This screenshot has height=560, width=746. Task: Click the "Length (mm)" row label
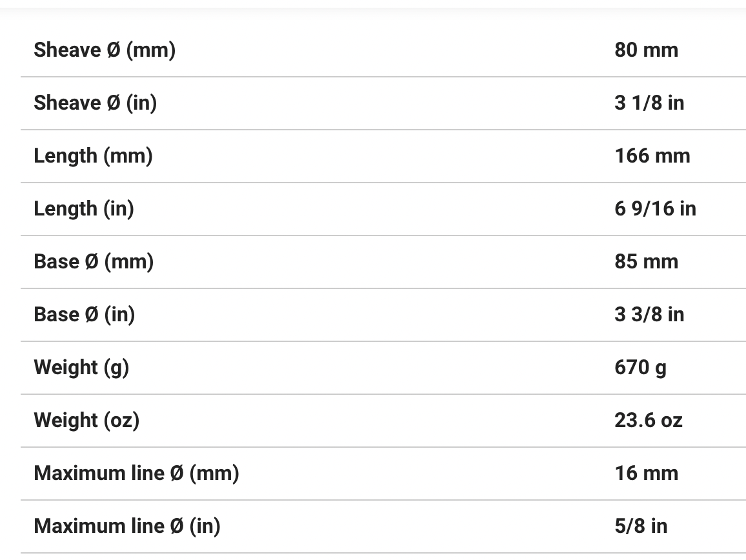[x=93, y=155]
